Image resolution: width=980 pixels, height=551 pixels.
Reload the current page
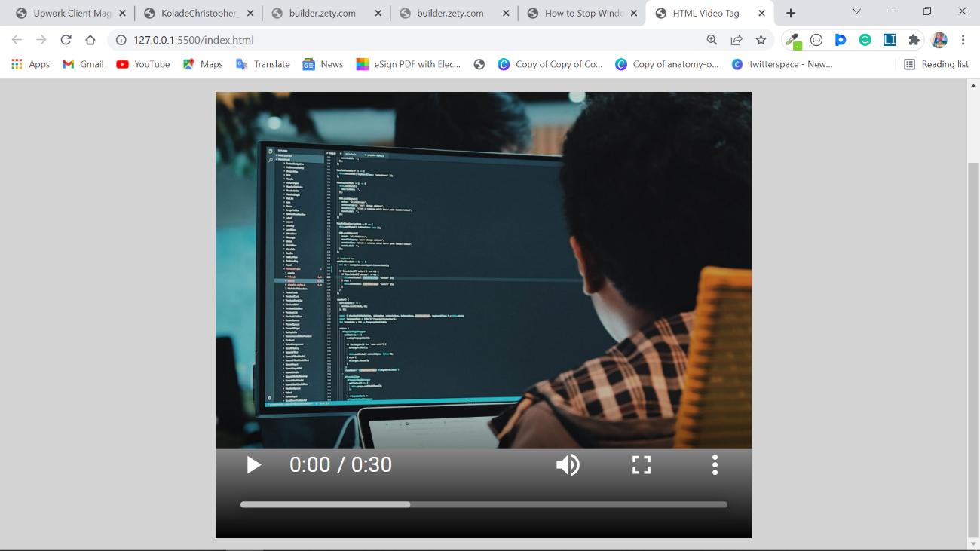(66, 40)
